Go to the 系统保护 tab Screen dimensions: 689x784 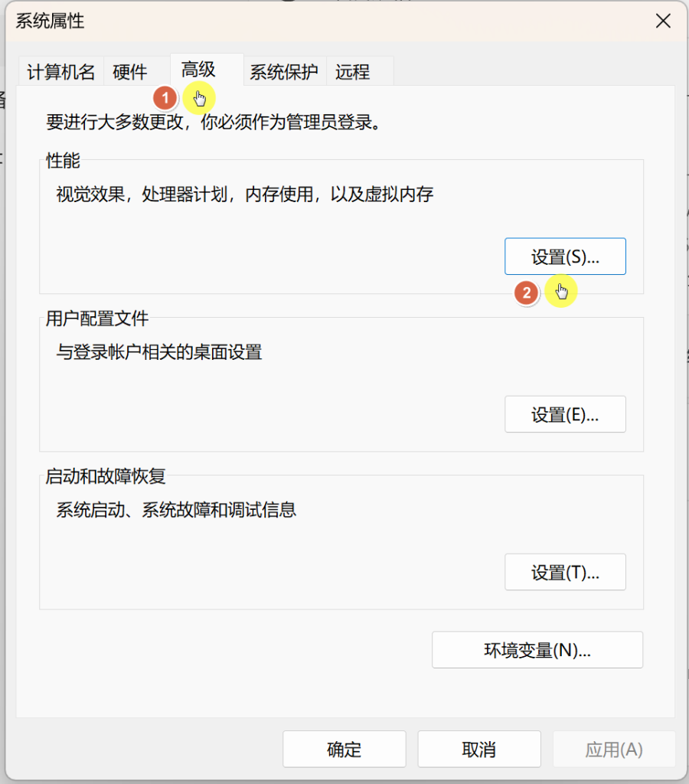click(x=284, y=72)
